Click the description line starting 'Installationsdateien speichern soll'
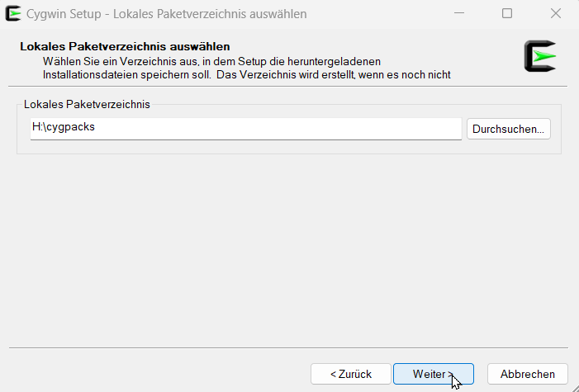Screen dimensions: 579x392 click(246, 75)
